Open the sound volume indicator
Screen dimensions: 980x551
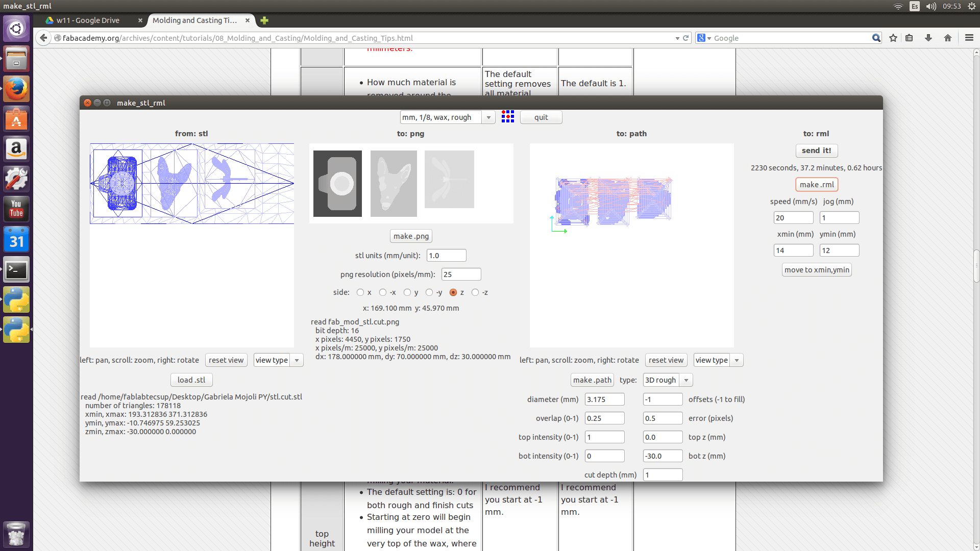(x=931, y=6)
